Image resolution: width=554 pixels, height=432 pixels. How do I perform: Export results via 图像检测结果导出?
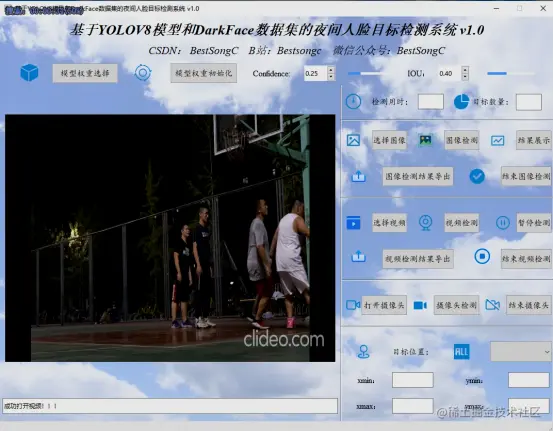[x=418, y=176]
